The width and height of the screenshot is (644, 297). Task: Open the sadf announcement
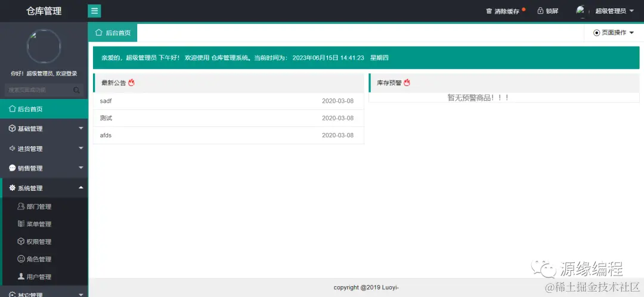coord(106,101)
